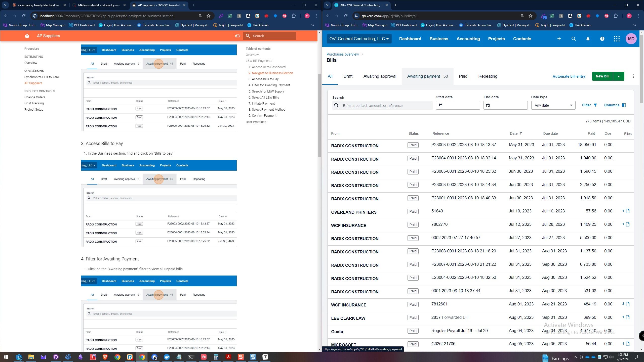Expand the OVI General Contracting organization menu
The width and height of the screenshot is (644, 362).
point(359,39)
